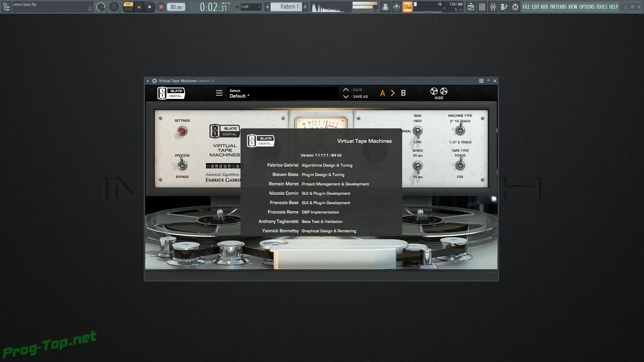Open the ADD menu
The height and width of the screenshot is (362, 644).
(544, 7)
